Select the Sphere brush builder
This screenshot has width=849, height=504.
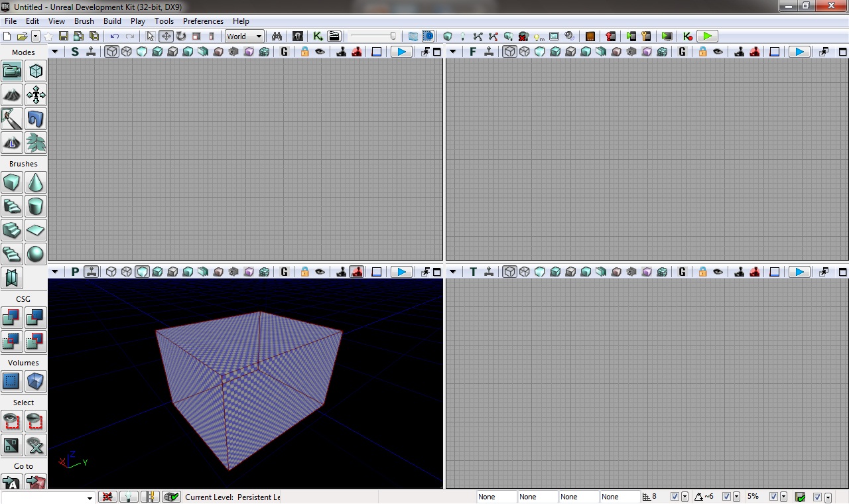coord(36,254)
